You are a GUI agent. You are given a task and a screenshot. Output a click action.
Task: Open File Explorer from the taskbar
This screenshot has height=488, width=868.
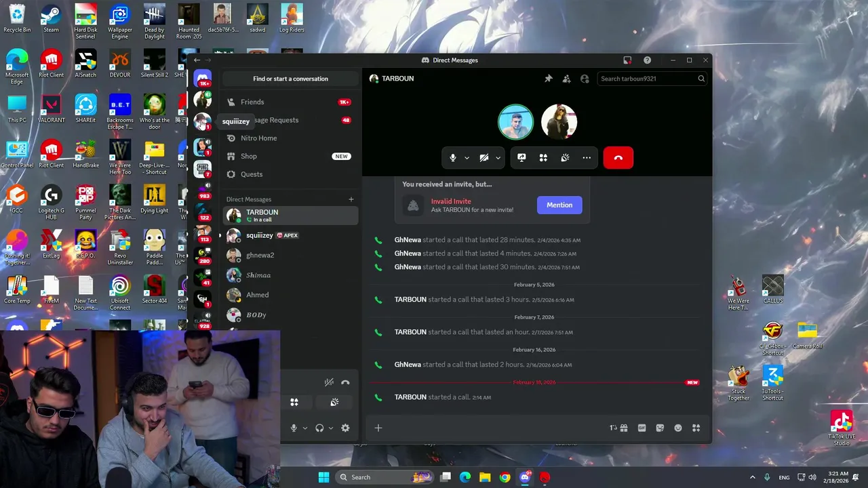pyautogui.click(x=485, y=477)
